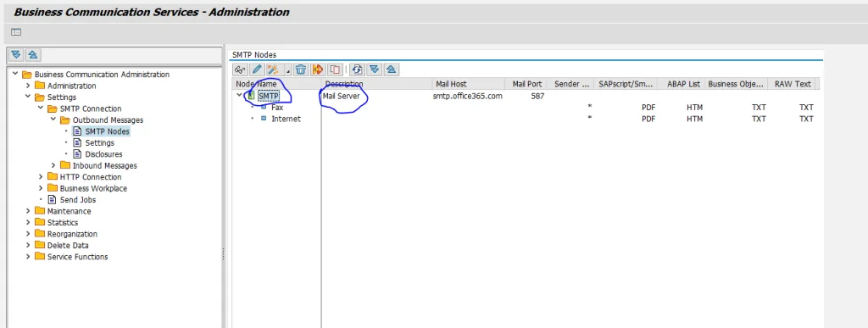Click the Mail Host column header
The height and width of the screenshot is (328, 868).
(468, 84)
